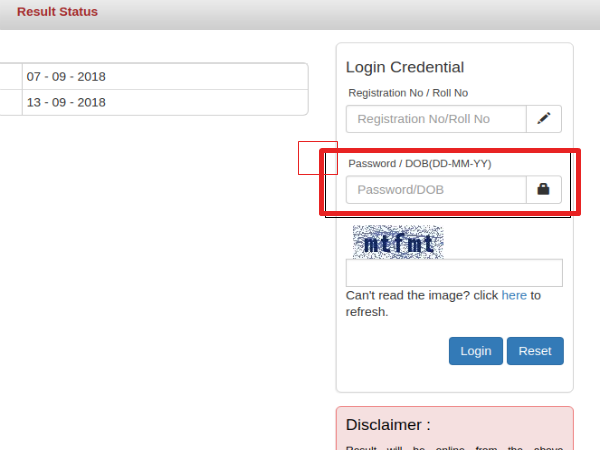Click the small empty red outlined square
This screenshot has height=450, width=600.
tap(318, 158)
